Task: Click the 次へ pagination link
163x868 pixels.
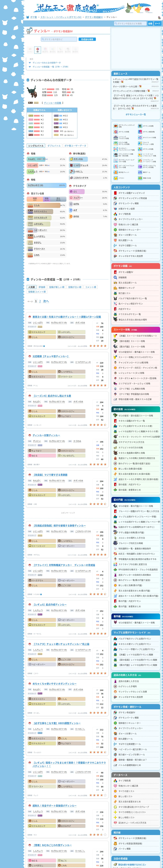Action: click(46, 301)
